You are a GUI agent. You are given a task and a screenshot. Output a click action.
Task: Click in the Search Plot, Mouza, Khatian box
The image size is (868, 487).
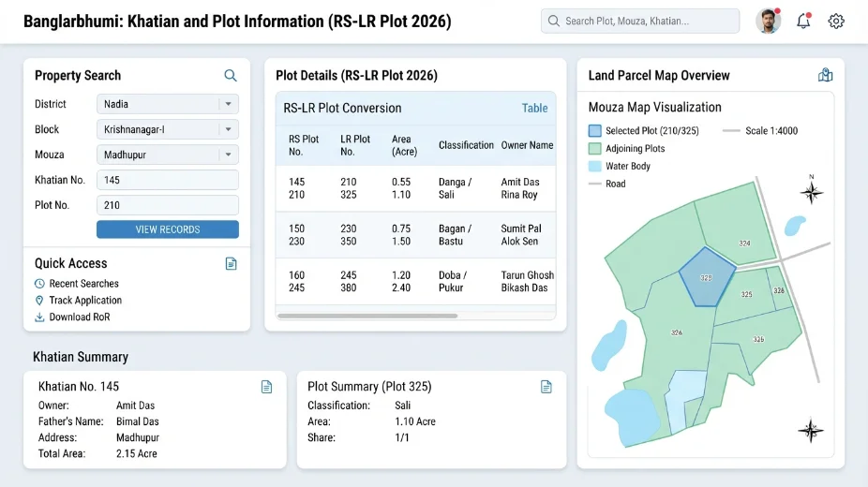point(640,21)
